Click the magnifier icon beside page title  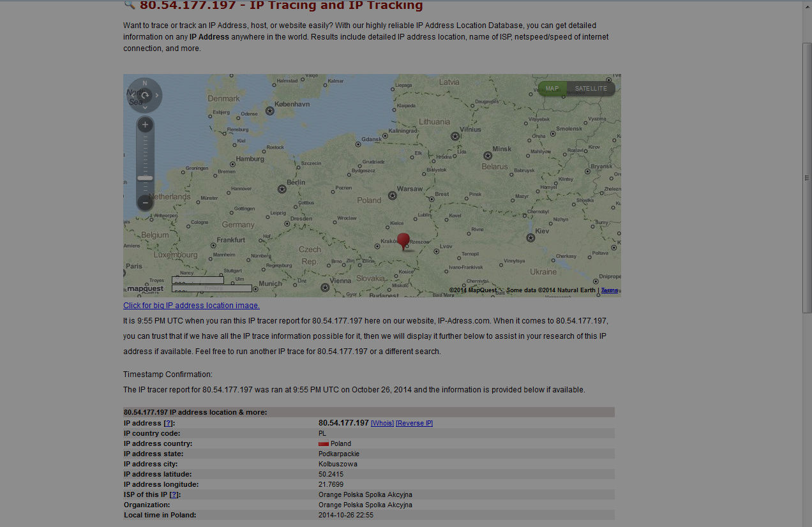coord(129,4)
